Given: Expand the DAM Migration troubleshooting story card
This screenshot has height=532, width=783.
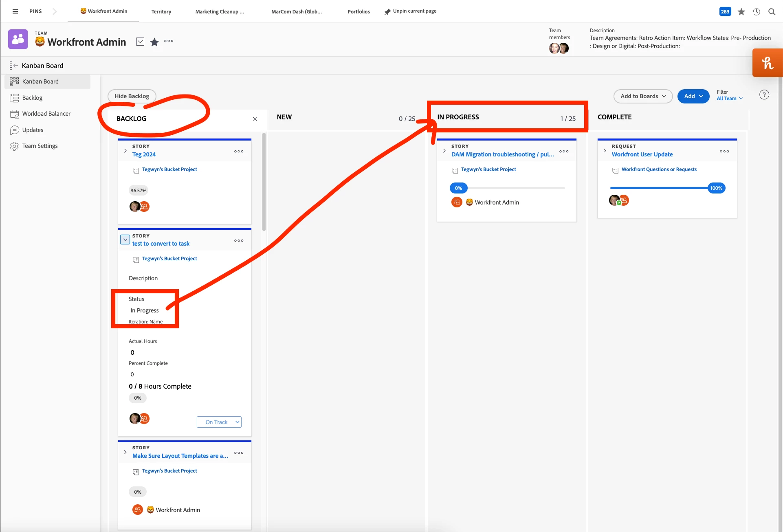Looking at the screenshot, I should click(444, 151).
